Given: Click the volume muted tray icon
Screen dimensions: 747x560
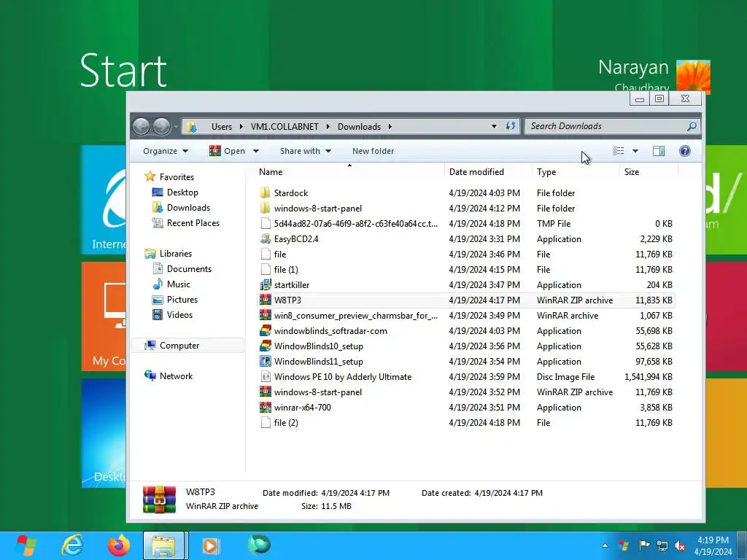Looking at the screenshot, I should tap(679, 545).
